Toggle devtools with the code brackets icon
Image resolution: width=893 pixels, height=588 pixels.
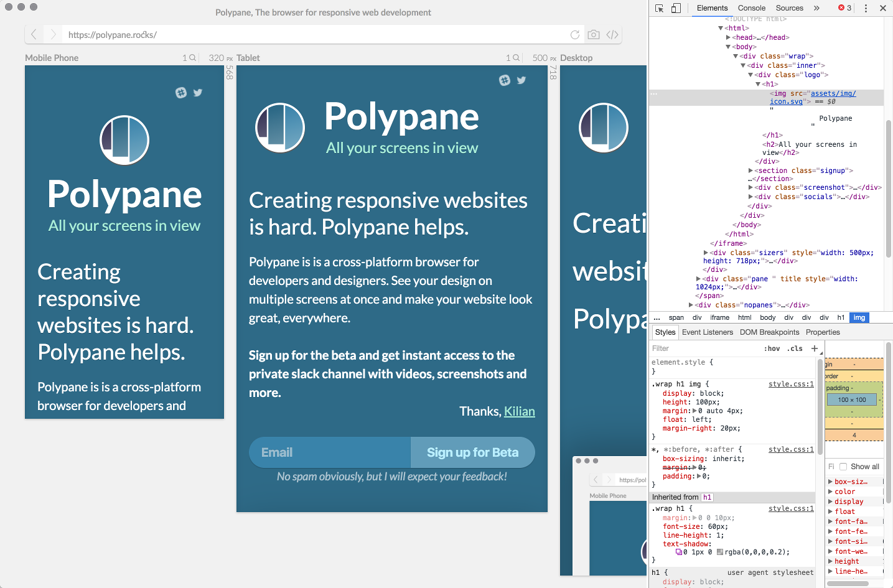point(612,35)
